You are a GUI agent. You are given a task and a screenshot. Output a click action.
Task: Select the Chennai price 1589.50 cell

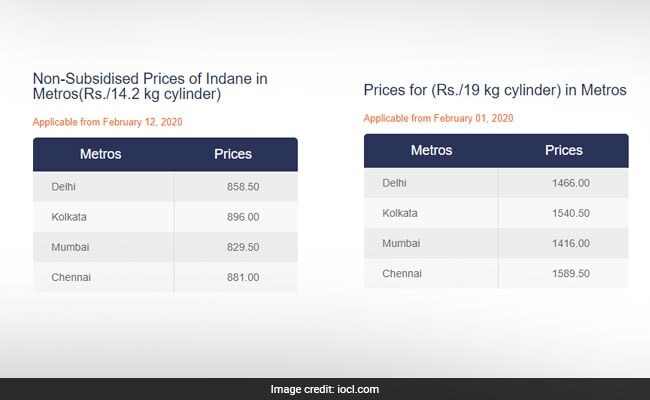[x=570, y=273]
